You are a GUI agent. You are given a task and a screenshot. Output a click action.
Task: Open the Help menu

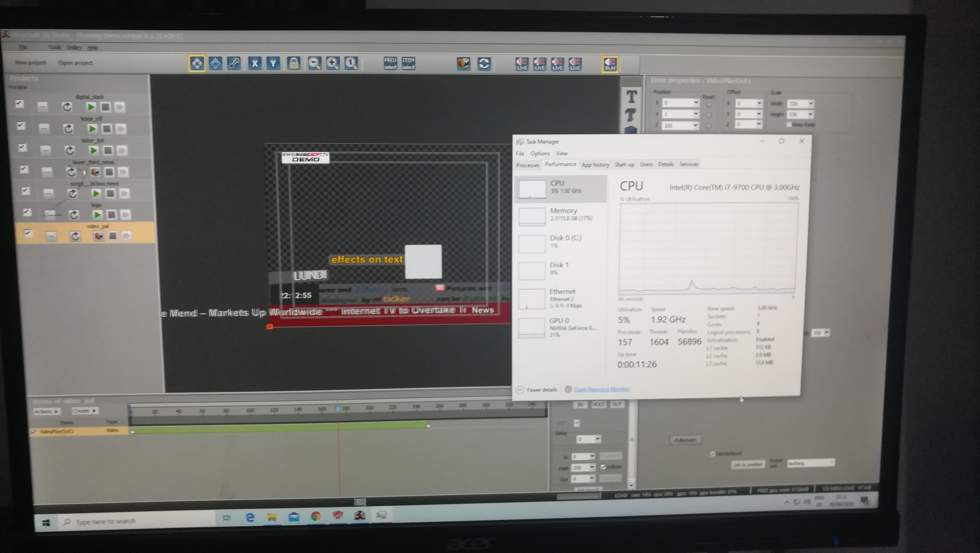pyautogui.click(x=93, y=48)
